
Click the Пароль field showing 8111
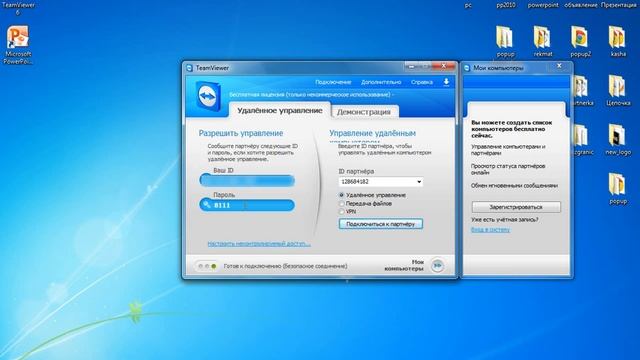(x=247, y=205)
